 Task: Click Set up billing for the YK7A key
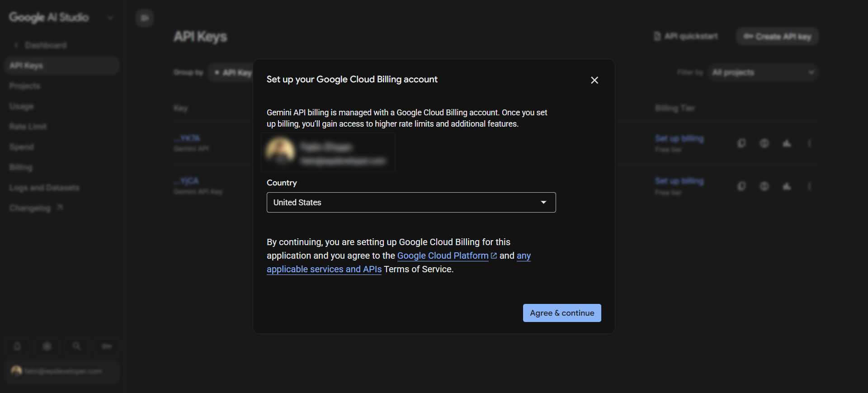click(x=679, y=138)
